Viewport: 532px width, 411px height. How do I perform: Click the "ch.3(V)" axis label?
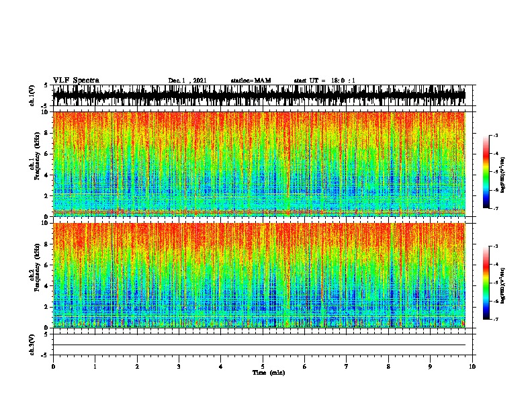point(32,345)
